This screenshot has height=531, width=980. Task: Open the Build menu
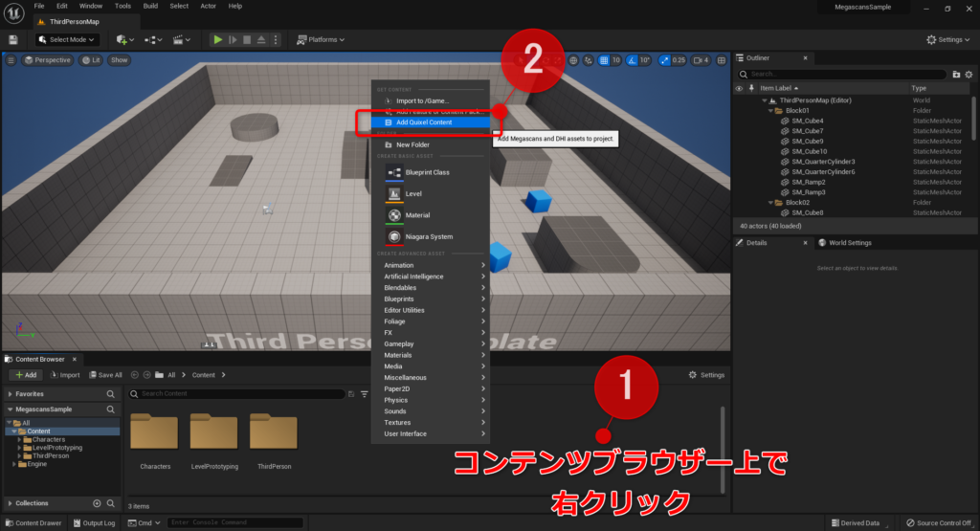[x=150, y=7]
